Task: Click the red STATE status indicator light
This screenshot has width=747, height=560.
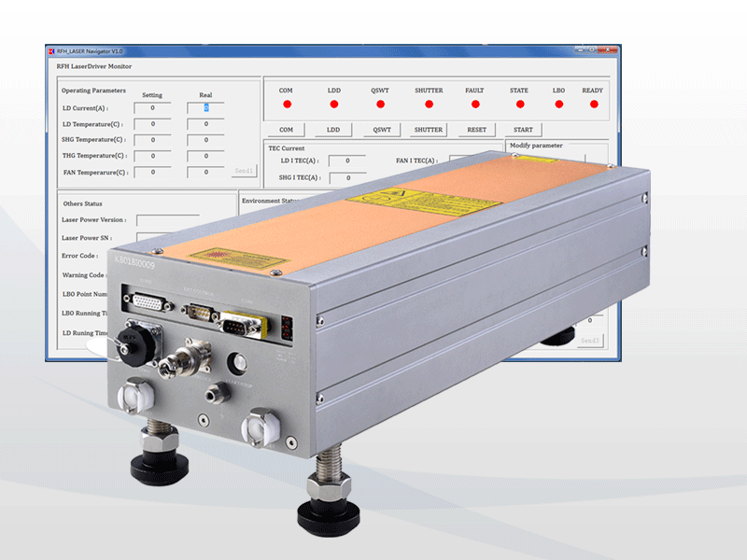Action: 520,105
